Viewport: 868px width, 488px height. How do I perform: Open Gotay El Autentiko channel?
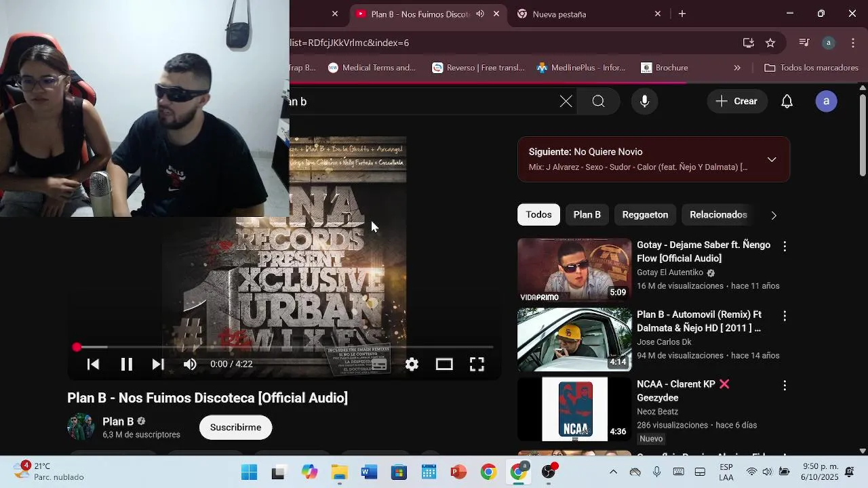[x=670, y=272]
